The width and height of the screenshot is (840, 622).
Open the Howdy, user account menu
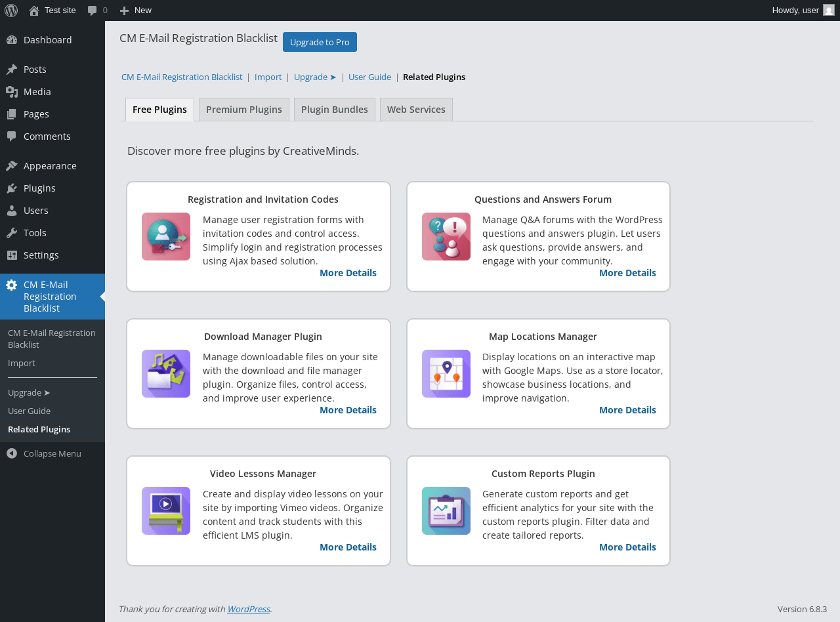[x=795, y=10]
